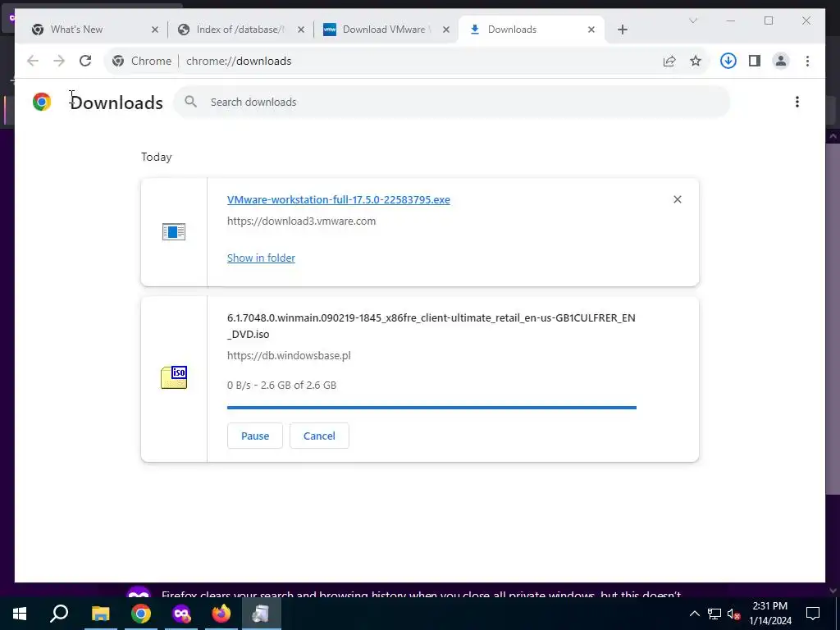
Task: Open the Chrome three-dot menu in the toolbar
Action: [807, 61]
